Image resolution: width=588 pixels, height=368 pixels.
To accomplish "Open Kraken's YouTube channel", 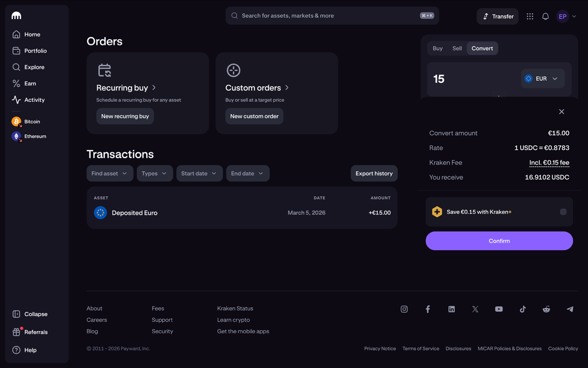I will point(499,309).
